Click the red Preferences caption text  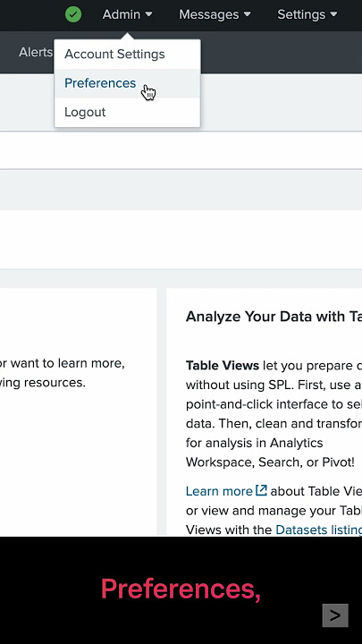tap(181, 589)
